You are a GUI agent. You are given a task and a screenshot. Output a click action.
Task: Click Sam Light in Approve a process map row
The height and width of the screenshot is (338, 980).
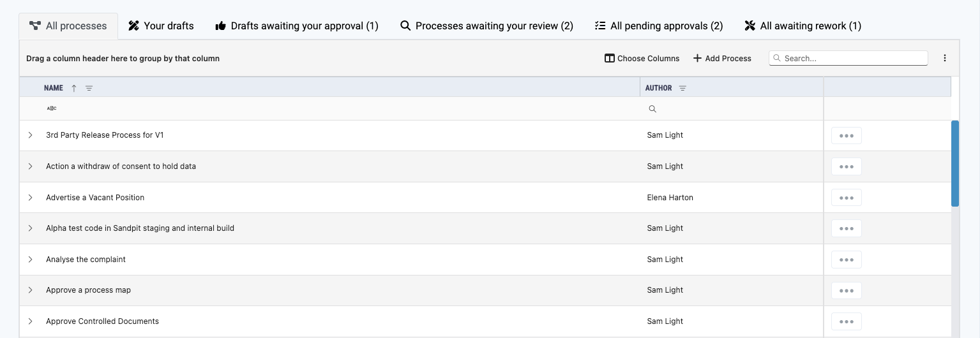tap(665, 290)
